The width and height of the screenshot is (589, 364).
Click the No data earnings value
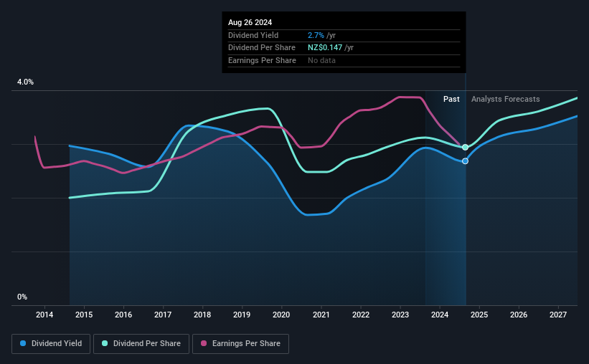[321, 60]
